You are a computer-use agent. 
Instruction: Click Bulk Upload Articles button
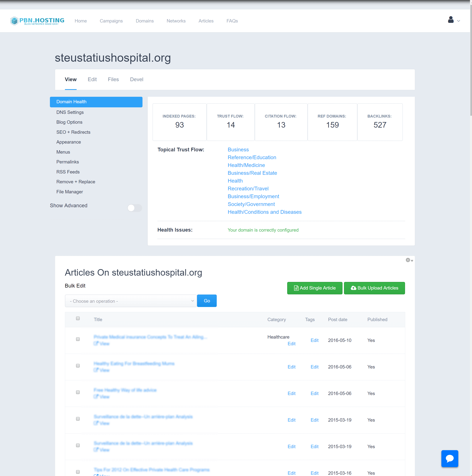(x=374, y=288)
